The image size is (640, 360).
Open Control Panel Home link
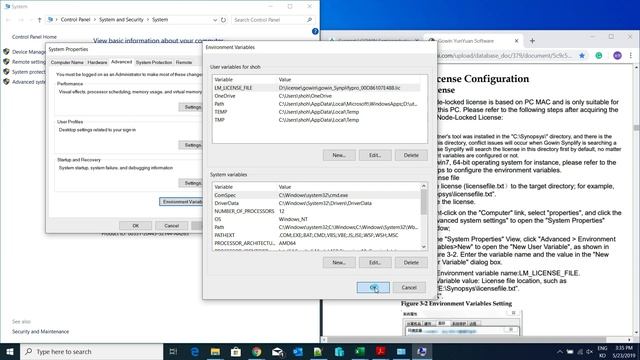click(x=34, y=37)
